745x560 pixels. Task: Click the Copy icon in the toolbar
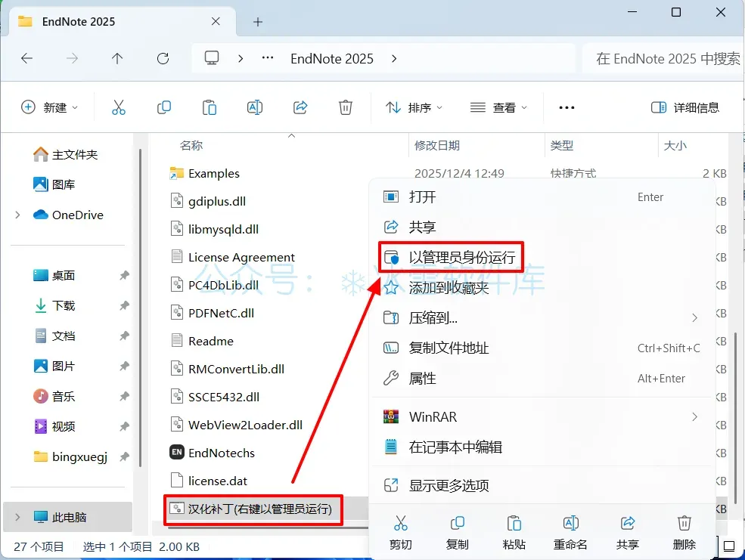(164, 108)
